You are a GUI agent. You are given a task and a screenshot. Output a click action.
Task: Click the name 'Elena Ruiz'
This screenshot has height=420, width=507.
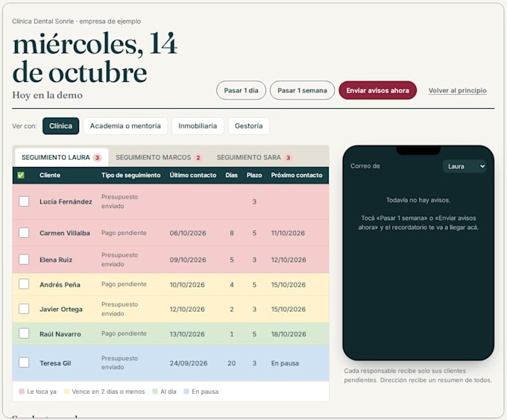tap(56, 260)
